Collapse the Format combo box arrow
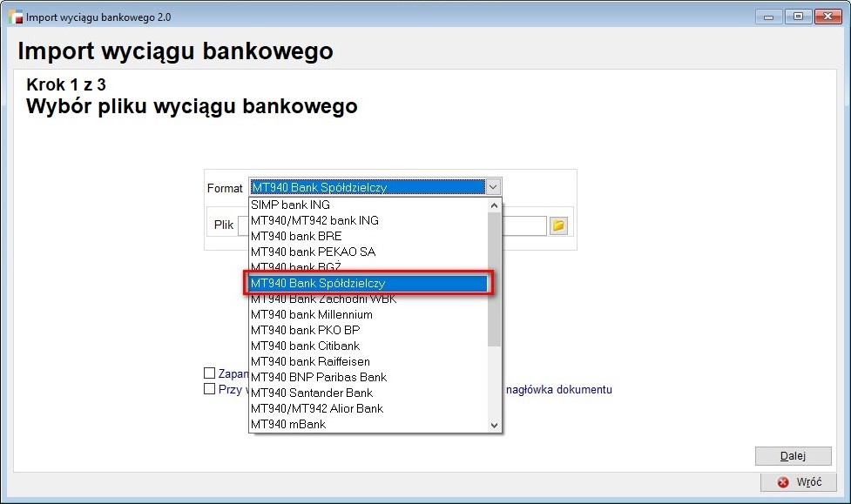This screenshot has height=504, width=851. point(493,187)
